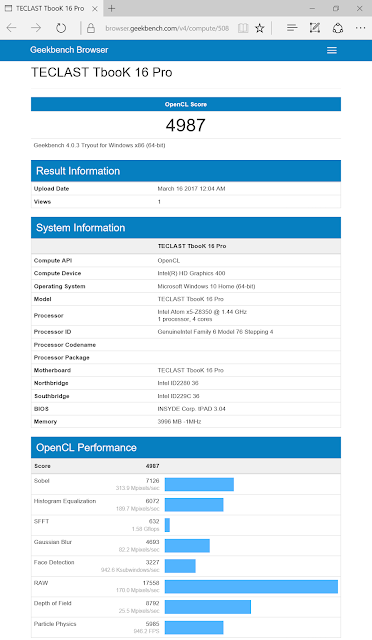Click the System Information section header
This screenshot has width=372, height=640.
(x=186, y=228)
